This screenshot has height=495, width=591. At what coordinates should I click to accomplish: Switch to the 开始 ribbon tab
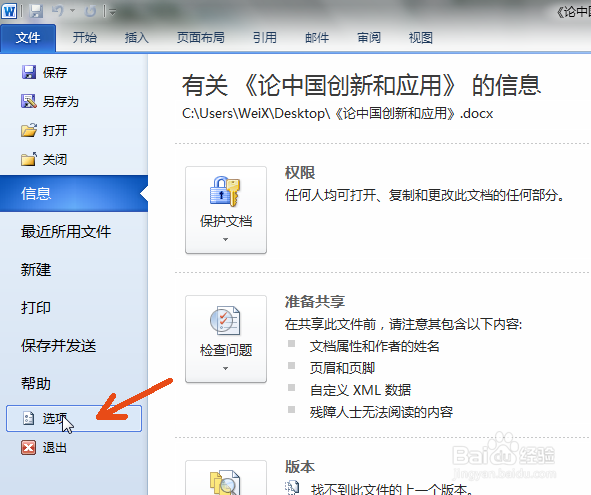85,38
